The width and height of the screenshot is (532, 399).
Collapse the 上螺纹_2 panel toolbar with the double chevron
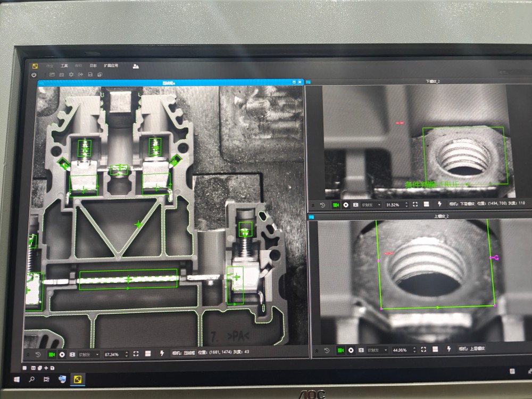tap(317, 351)
